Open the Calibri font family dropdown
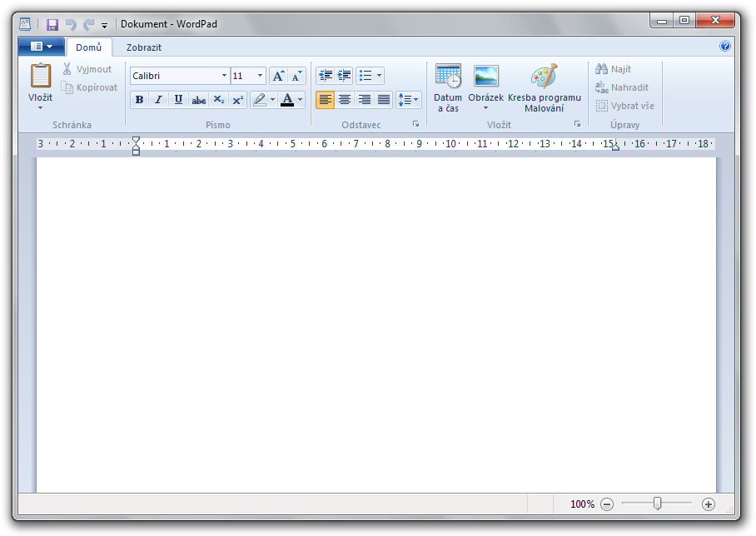This screenshot has width=756, height=536. (224, 76)
